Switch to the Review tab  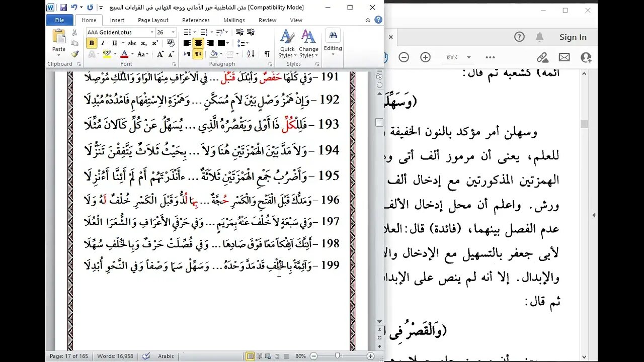[267, 20]
